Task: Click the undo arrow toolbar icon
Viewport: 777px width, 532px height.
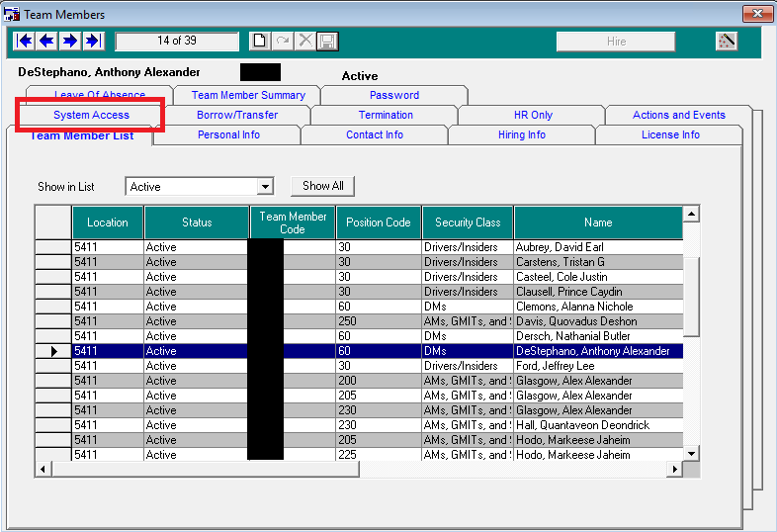Action: pyautogui.click(x=283, y=42)
